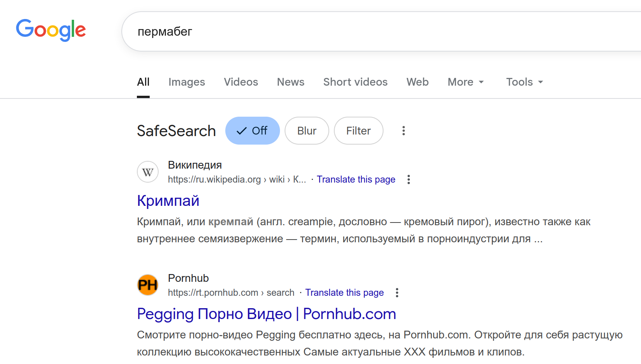Set SafeSearch to Filter
This screenshot has height=364, width=641.
(358, 131)
